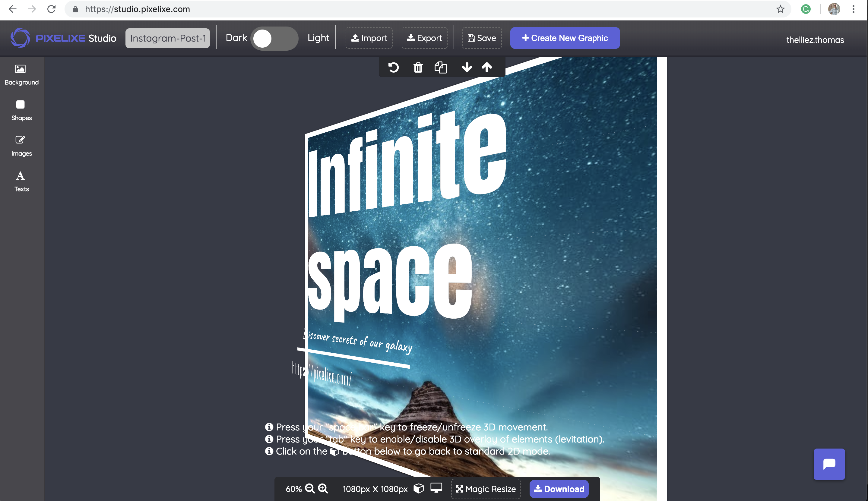
Task: Open the chat support bubble
Action: (x=829, y=464)
